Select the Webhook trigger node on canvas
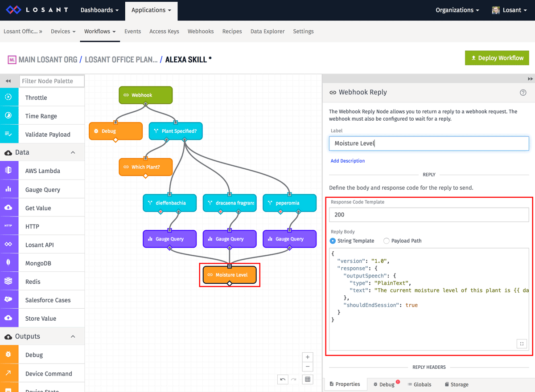This screenshot has height=392, width=535. point(145,95)
